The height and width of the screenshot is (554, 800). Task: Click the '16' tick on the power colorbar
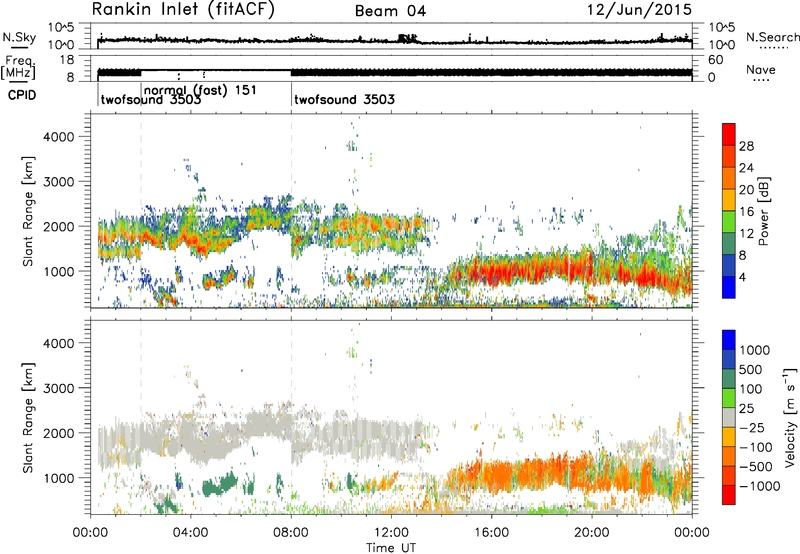(746, 212)
